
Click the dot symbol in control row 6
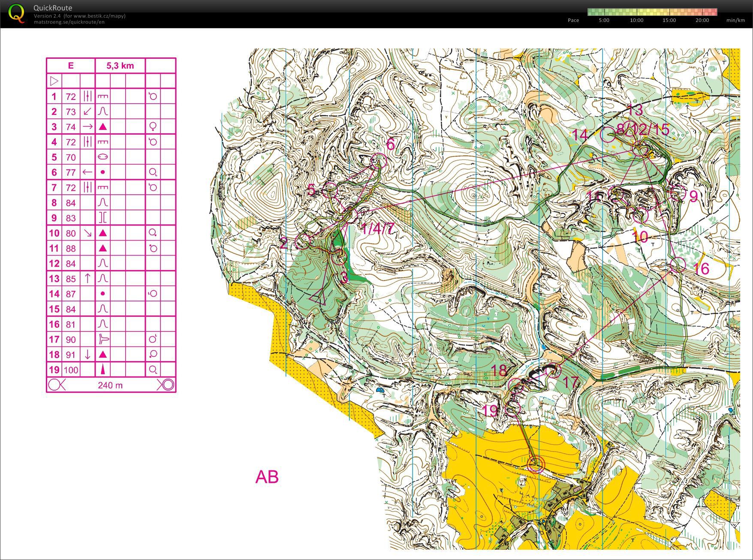pos(102,172)
